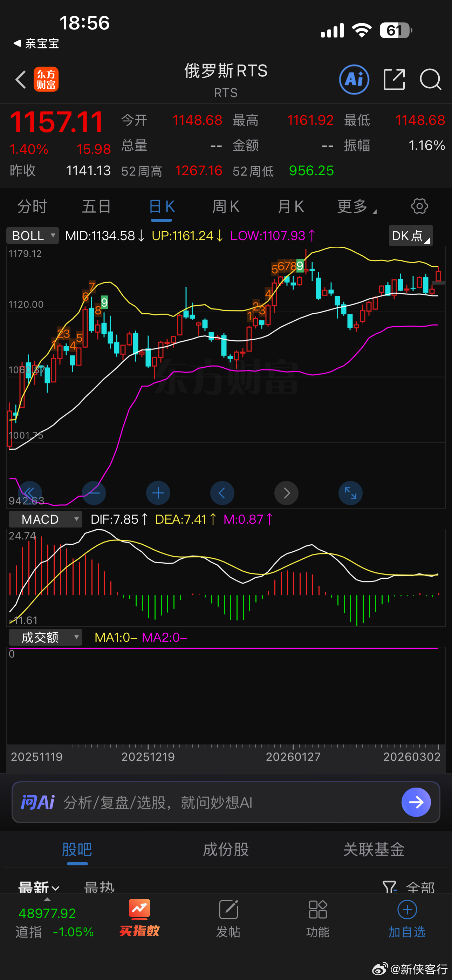Tap the 52周高 value 1267.16
The image size is (452, 980).
198,171
